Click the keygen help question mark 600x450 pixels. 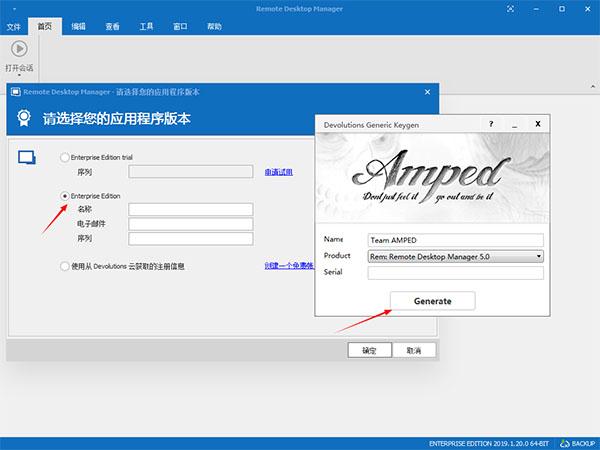pyautogui.click(x=491, y=124)
